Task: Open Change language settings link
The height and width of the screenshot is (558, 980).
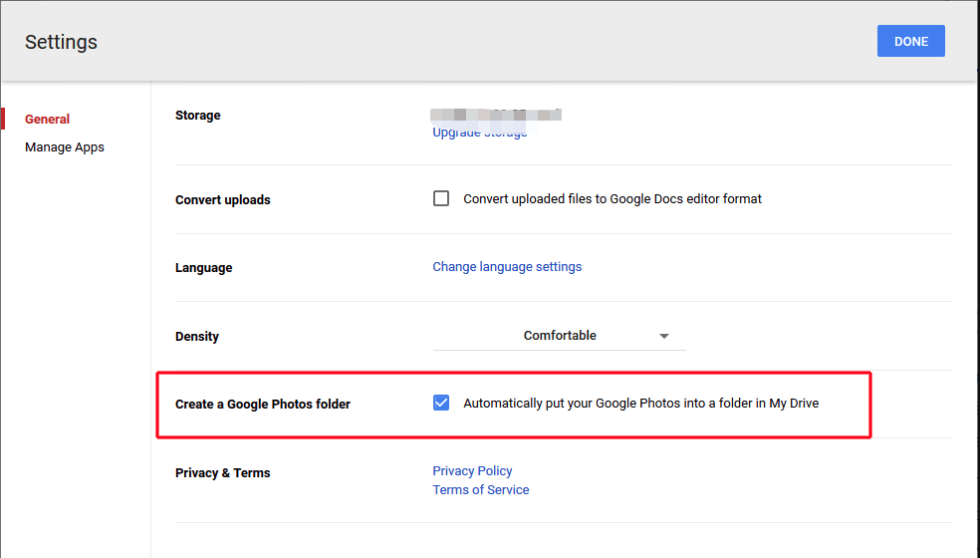Action: coord(507,267)
